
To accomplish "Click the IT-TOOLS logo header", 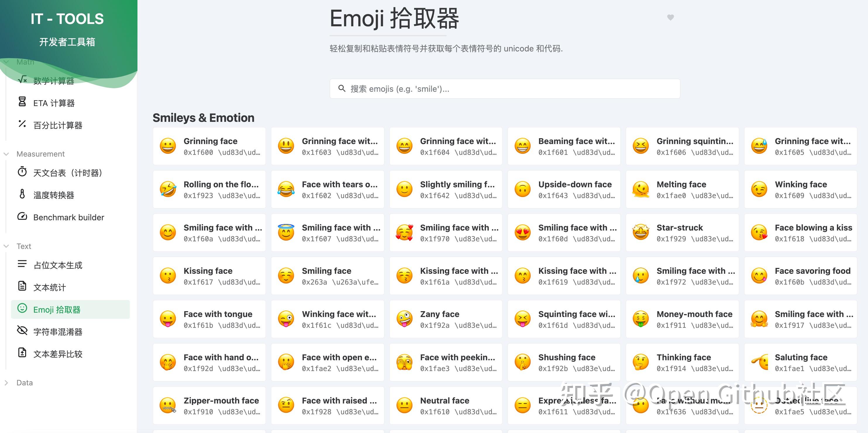I will pyautogui.click(x=67, y=19).
